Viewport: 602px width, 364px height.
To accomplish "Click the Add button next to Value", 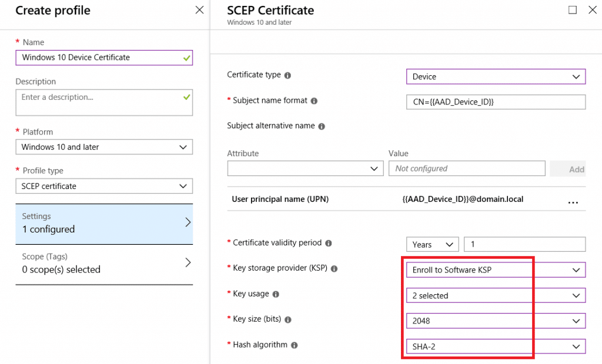I will [578, 168].
